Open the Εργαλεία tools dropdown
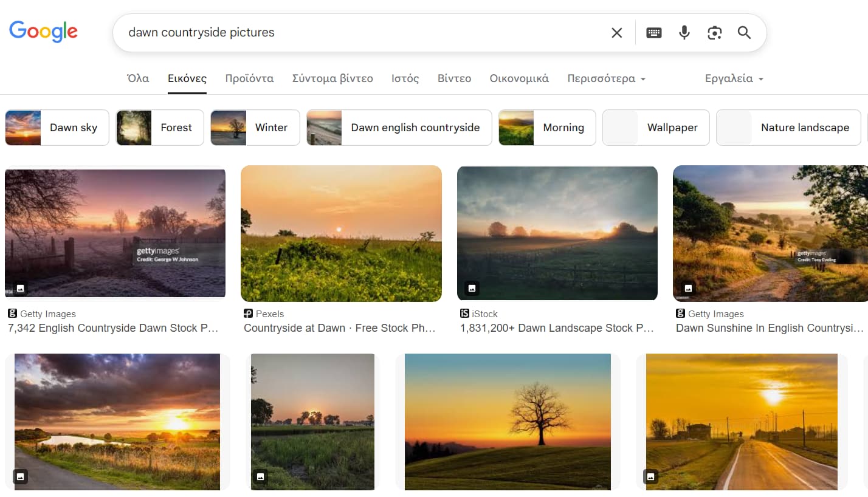This screenshot has height=497, width=868. (x=734, y=78)
